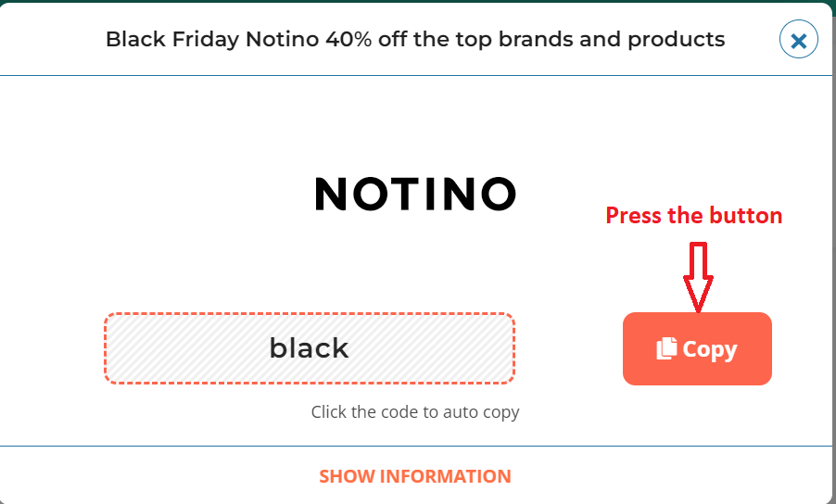Click the blue X inside the circle
836x504 pixels.
[x=798, y=41]
